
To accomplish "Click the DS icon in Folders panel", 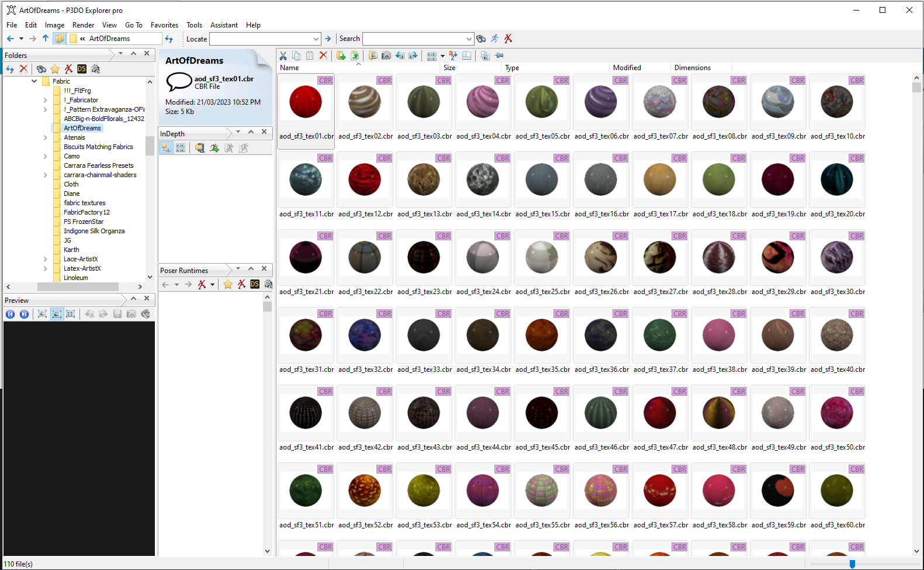I will point(82,69).
